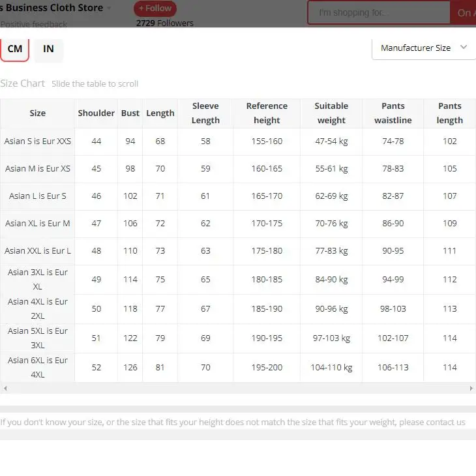The height and width of the screenshot is (476, 476).
Task: Click the Size column header
Action: coord(38,113)
